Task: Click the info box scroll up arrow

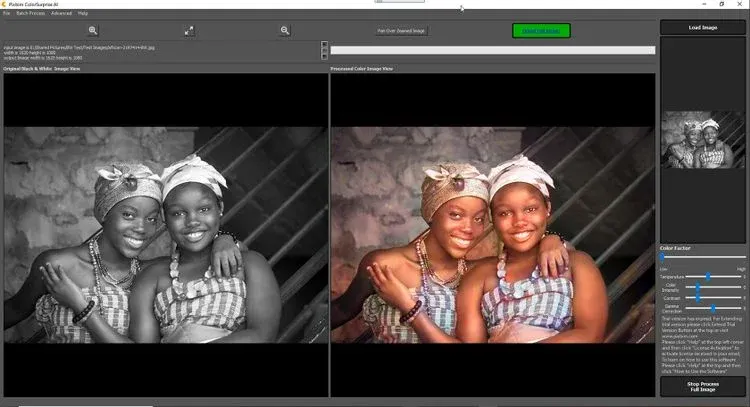Action: coord(324,44)
